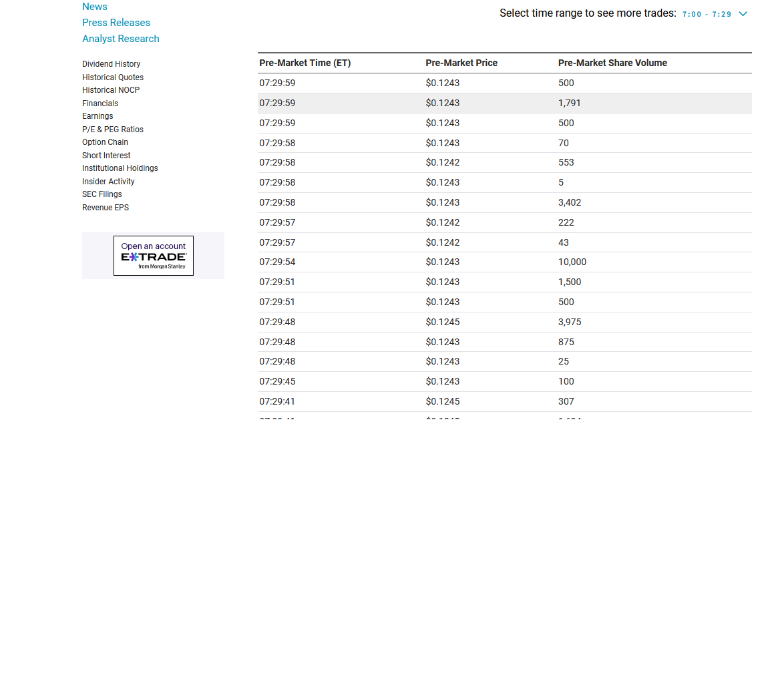Select the 25 share volume cell

tap(564, 361)
